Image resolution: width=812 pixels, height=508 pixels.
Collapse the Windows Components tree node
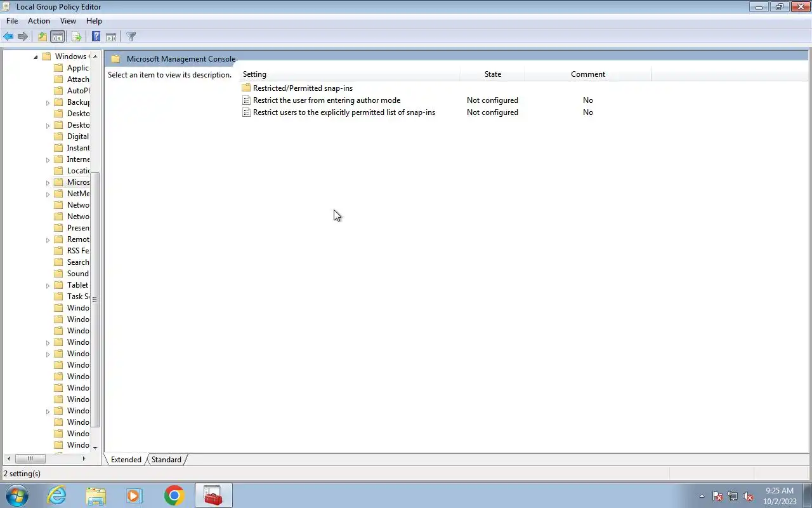36,57
